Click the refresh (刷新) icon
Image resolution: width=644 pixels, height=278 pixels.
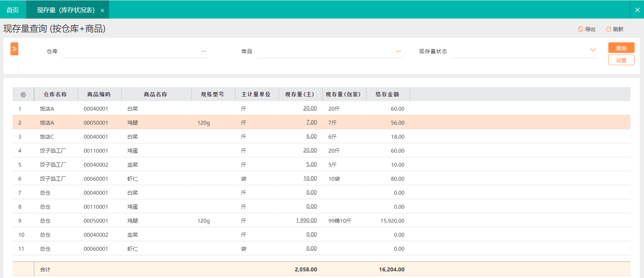click(608, 29)
